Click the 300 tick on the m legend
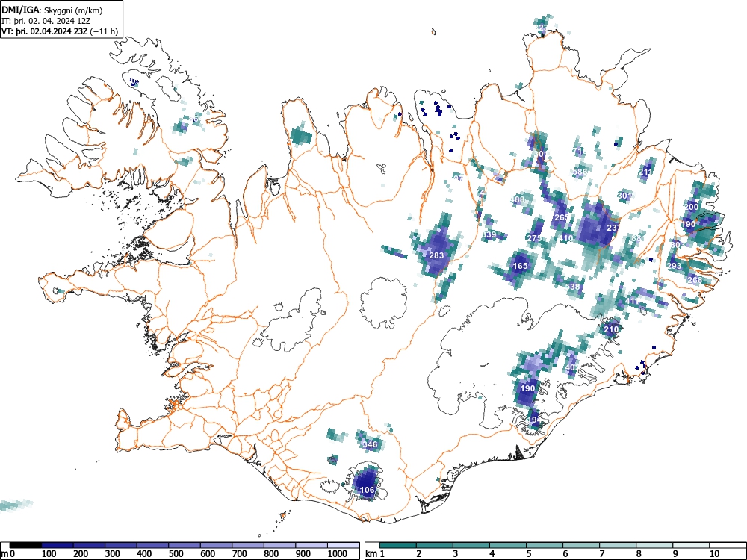747x560 pixels. pos(113,554)
